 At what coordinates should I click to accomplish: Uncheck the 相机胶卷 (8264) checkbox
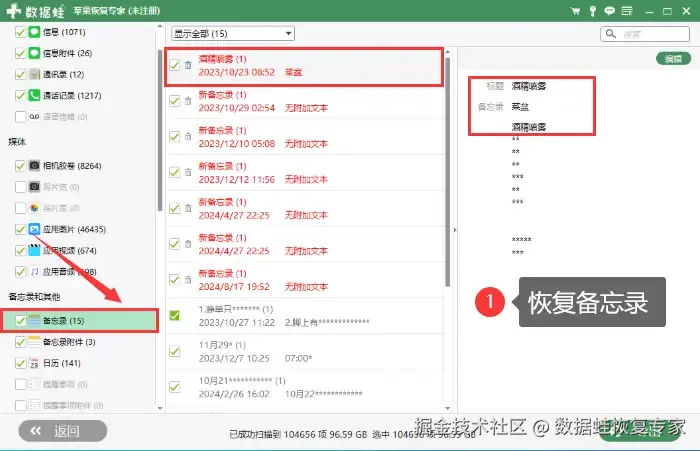pyautogui.click(x=20, y=166)
